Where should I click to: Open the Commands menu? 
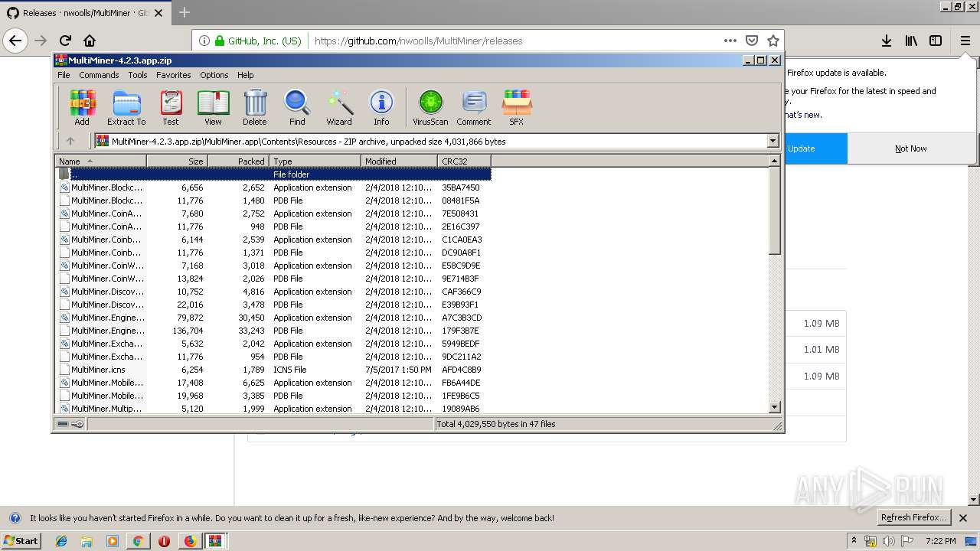click(x=99, y=75)
